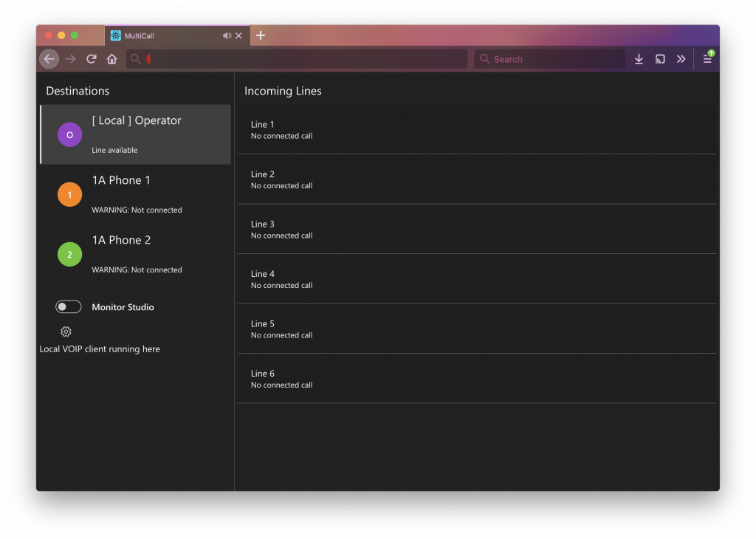Image resolution: width=756 pixels, height=539 pixels.
Task: Select incoming Line 4 row
Action: tap(477, 279)
